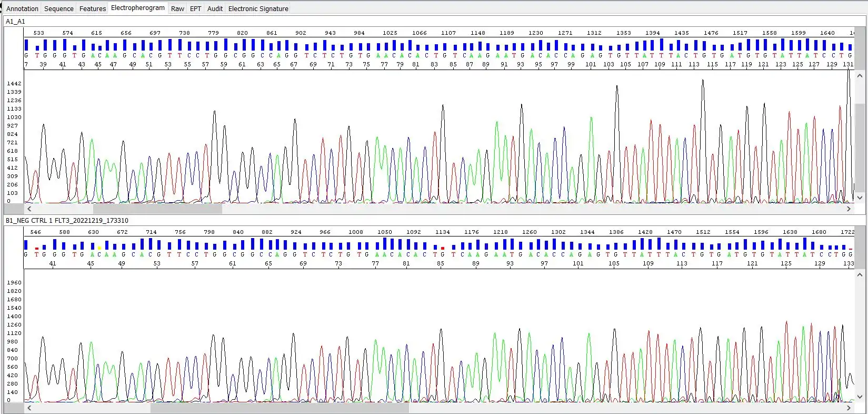Click scan number 1025 in A1_A1 ruler
The image size is (868, 414).
point(390,33)
